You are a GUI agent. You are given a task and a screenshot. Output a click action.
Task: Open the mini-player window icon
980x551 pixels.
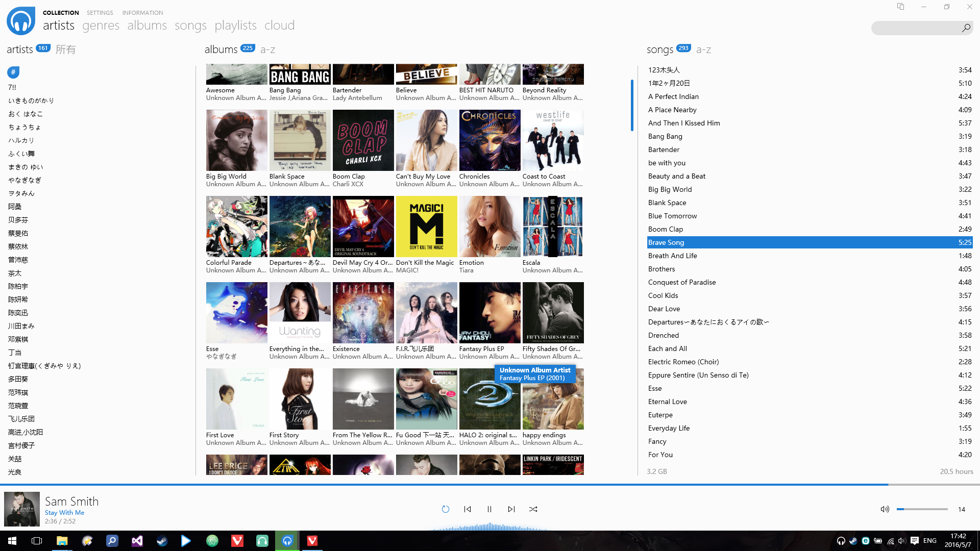coord(900,7)
